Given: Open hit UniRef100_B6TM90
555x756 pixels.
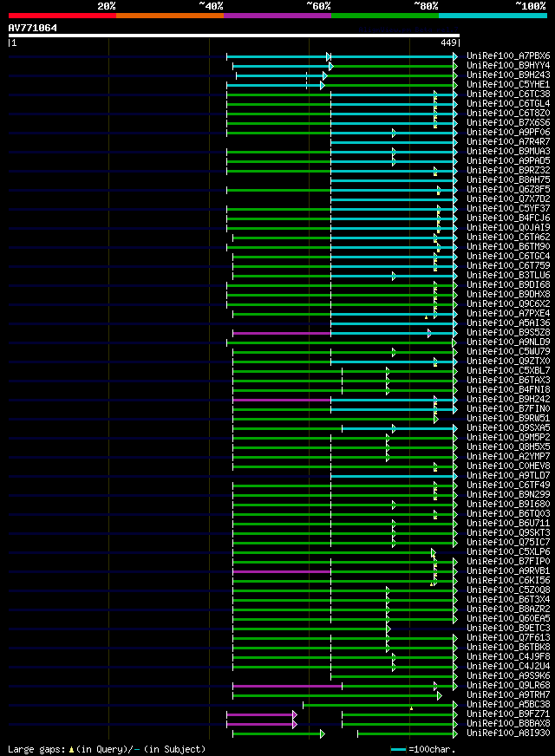Looking at the screenshot, I should tap(508, 247).
